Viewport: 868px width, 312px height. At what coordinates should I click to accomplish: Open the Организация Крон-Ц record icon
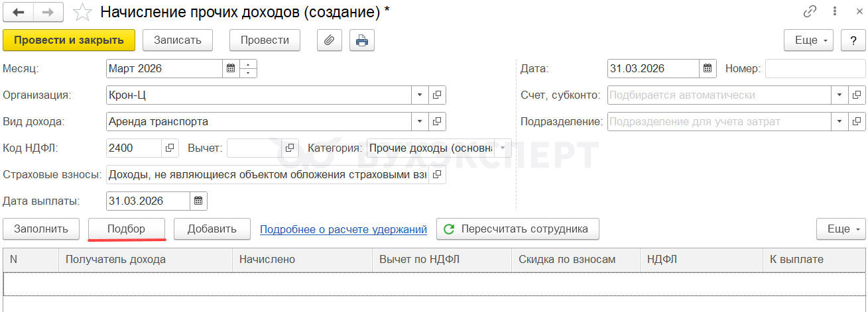click(437, 95)
